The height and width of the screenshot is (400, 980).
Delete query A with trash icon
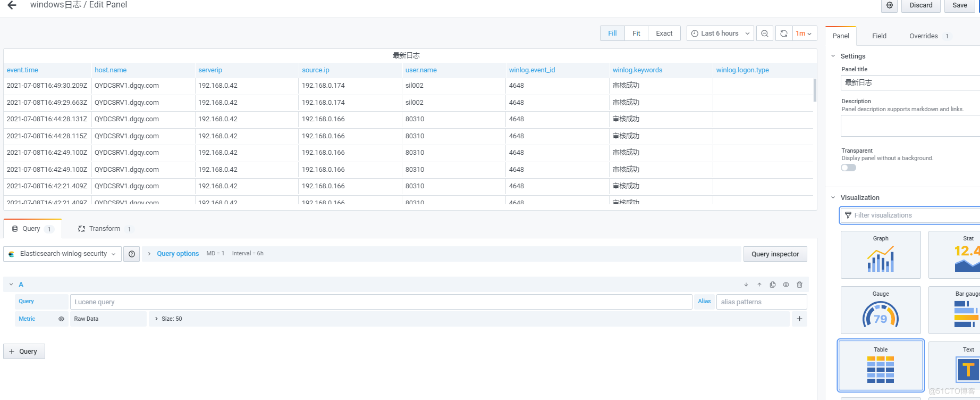pyautogui.click(x=799, y=285)
